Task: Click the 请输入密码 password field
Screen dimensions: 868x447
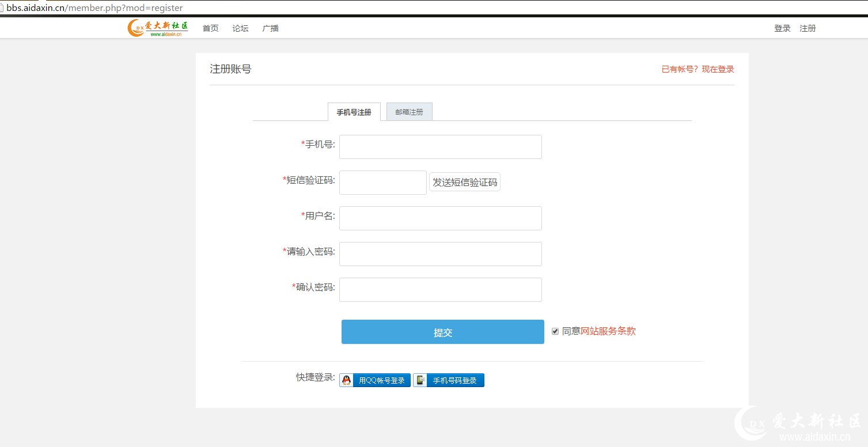Action: [x=440, y=254]
